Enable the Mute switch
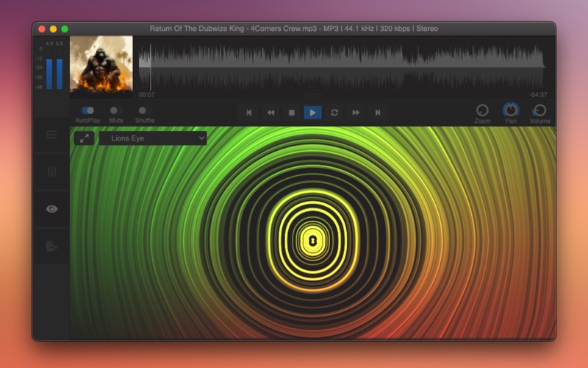 click(116, 110)
